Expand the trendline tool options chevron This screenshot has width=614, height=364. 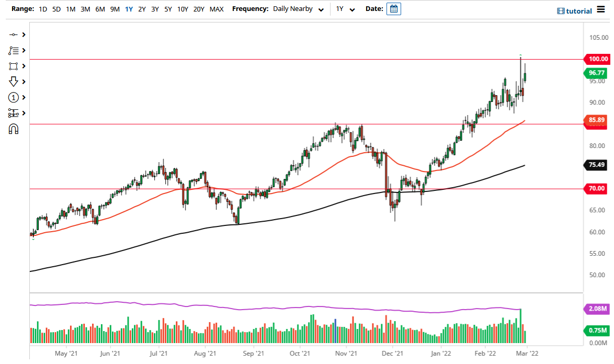(22, 35)
